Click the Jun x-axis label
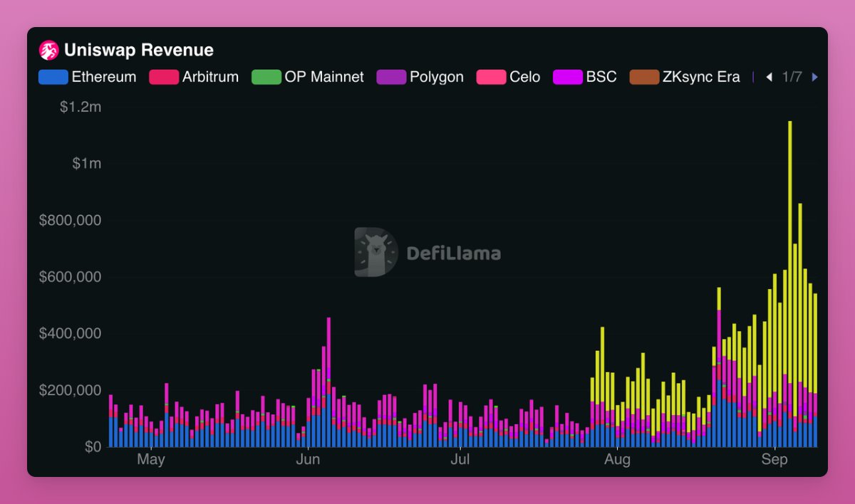The image size is (855, 504). (308, 460)
